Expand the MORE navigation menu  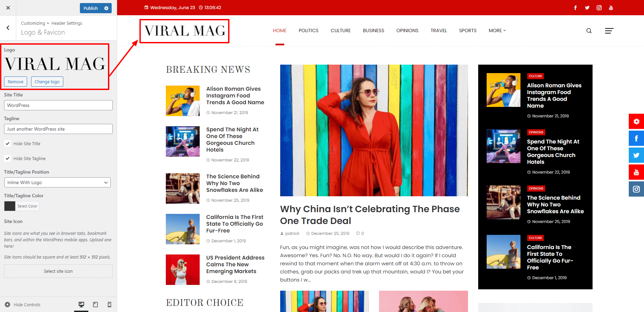497,30
